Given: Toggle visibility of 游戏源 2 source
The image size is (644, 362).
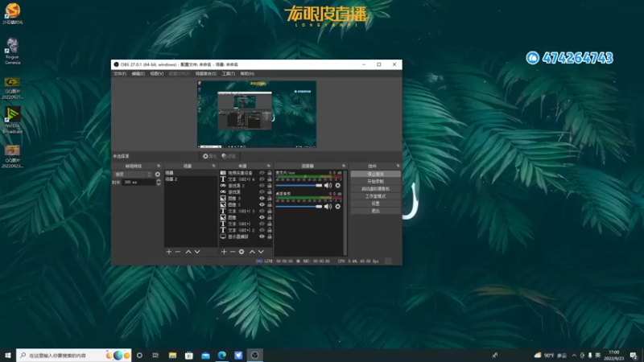Looking at the screenshot, I should point(262,186).
